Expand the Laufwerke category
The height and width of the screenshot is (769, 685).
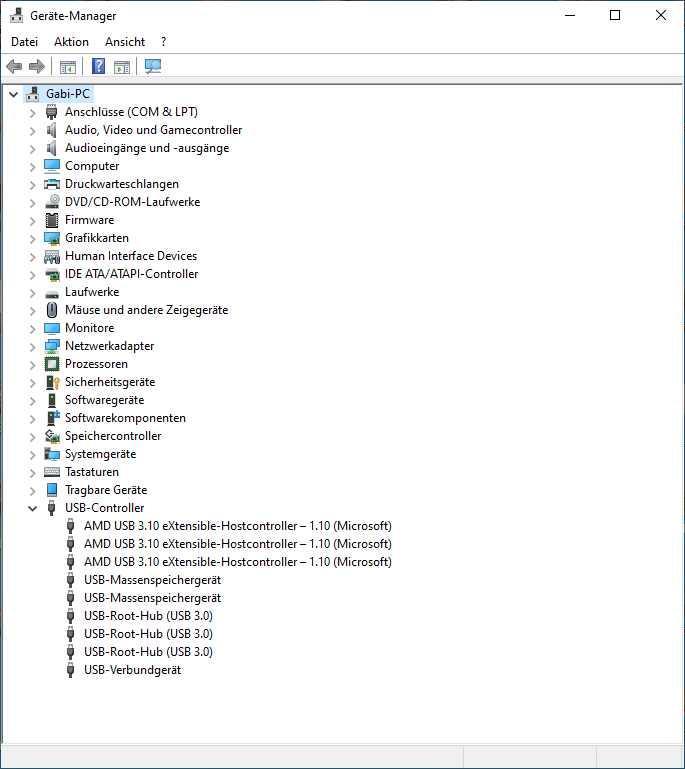(32, 293)
